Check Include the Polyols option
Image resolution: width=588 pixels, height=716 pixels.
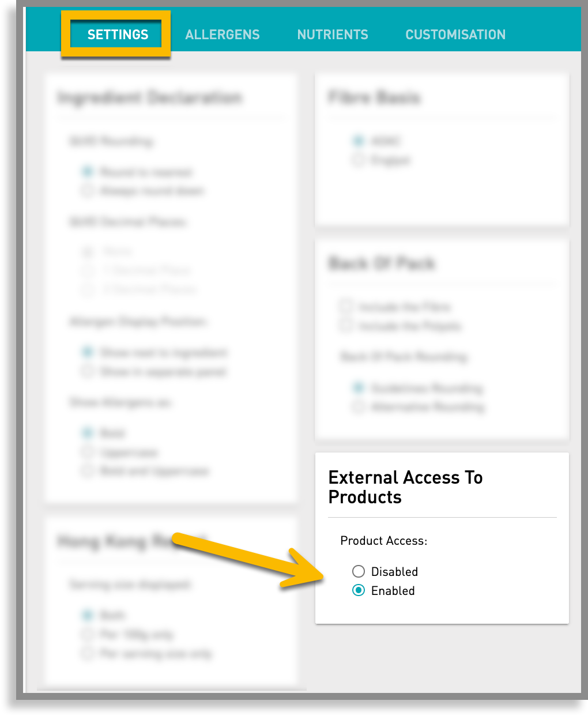coord(345,326)
